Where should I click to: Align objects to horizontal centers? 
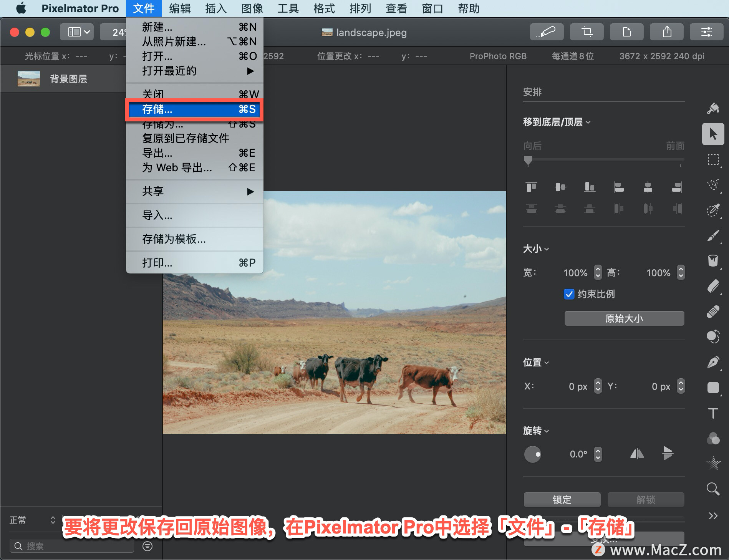pyautogui.click(x=648, y=187)
